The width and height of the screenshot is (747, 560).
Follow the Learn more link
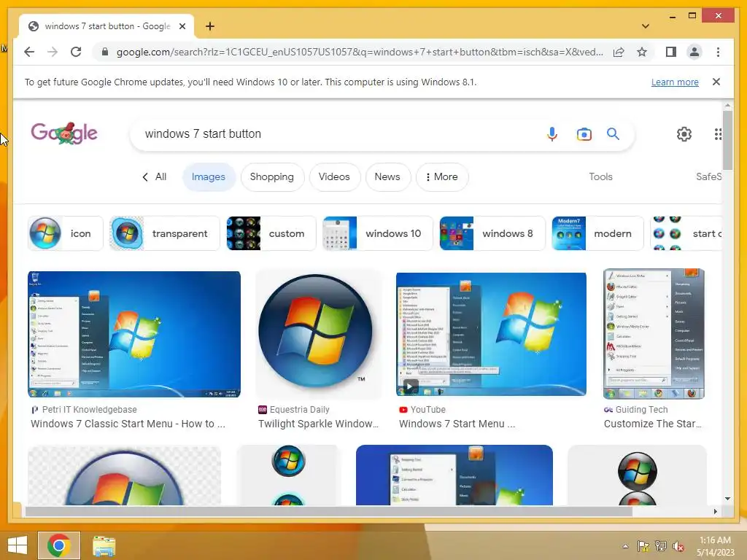coord(675,82)
